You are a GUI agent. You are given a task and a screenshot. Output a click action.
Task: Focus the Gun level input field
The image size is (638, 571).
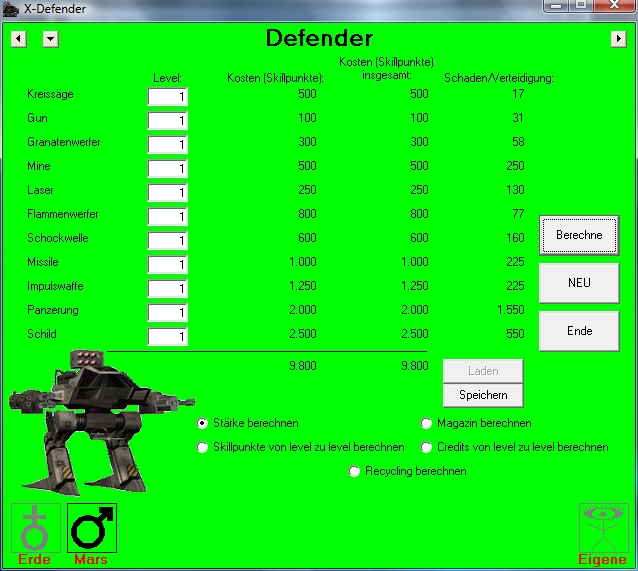[168, 120]
